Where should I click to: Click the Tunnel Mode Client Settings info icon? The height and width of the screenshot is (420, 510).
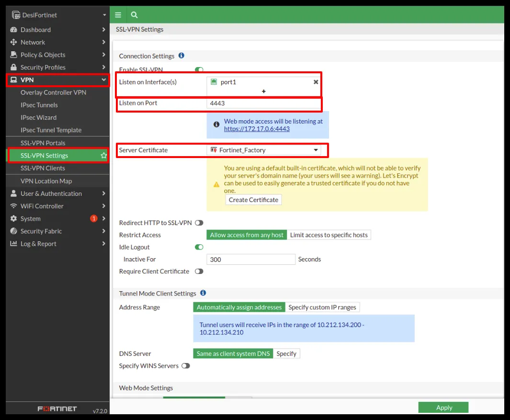point(204,293)
